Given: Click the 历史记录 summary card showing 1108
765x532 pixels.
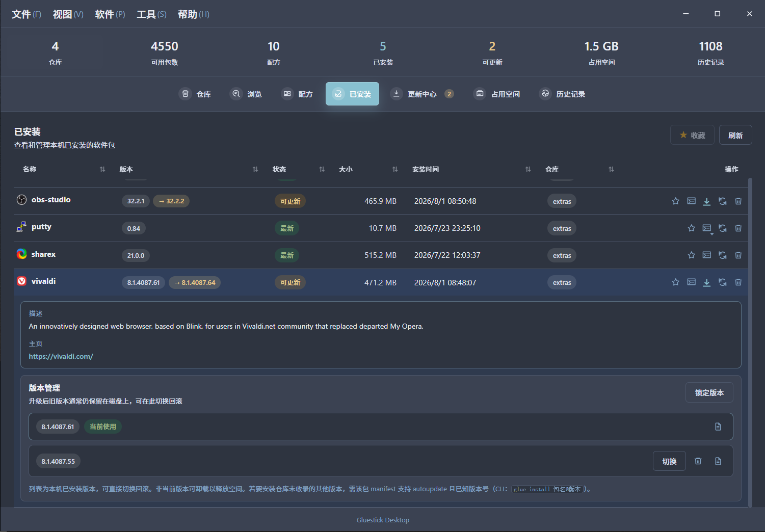Looking at the screenshot, I should coord(711,52).
